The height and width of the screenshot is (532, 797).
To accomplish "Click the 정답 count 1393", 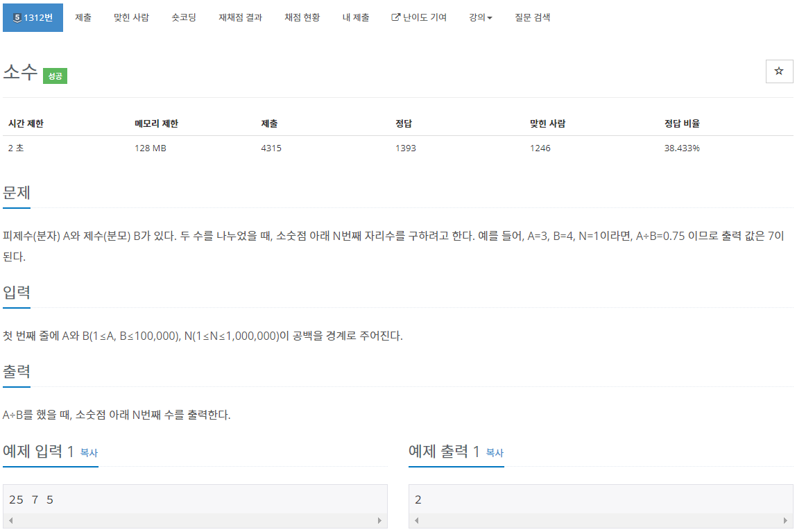I will tap(406, 148).
